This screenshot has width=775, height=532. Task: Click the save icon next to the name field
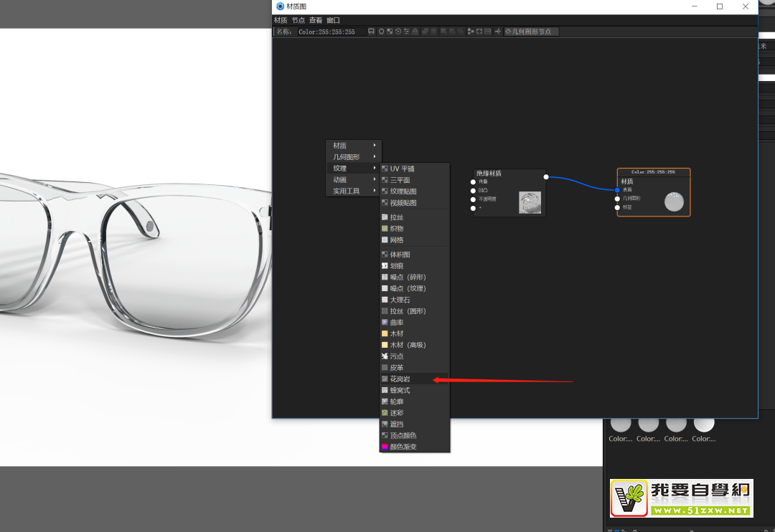(x=371, y=32)
